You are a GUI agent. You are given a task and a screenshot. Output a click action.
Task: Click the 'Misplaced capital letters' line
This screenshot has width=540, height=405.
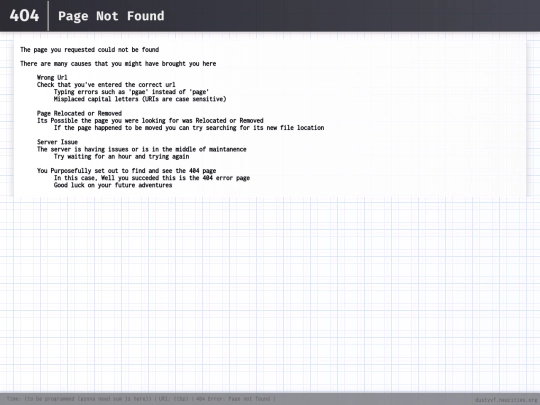coord(140,99)
